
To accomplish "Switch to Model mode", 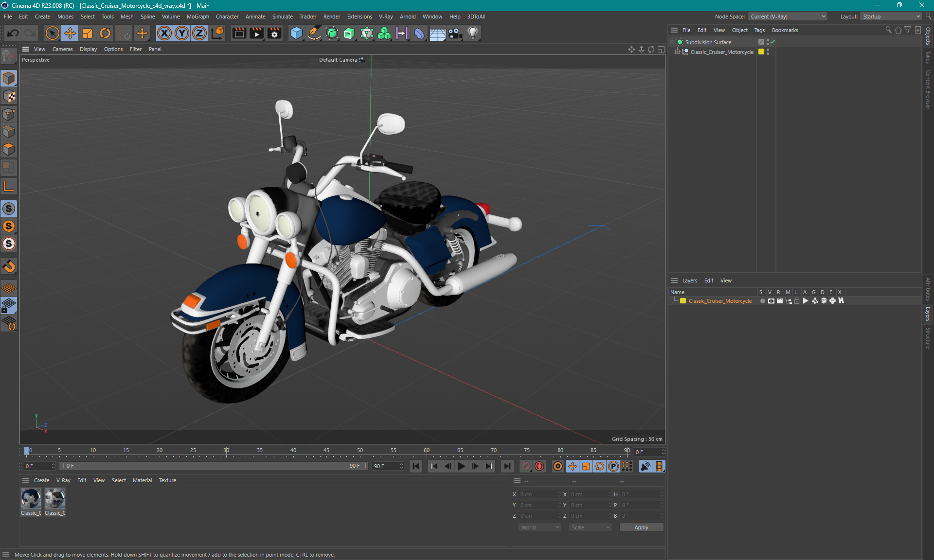I will (9, 78).
